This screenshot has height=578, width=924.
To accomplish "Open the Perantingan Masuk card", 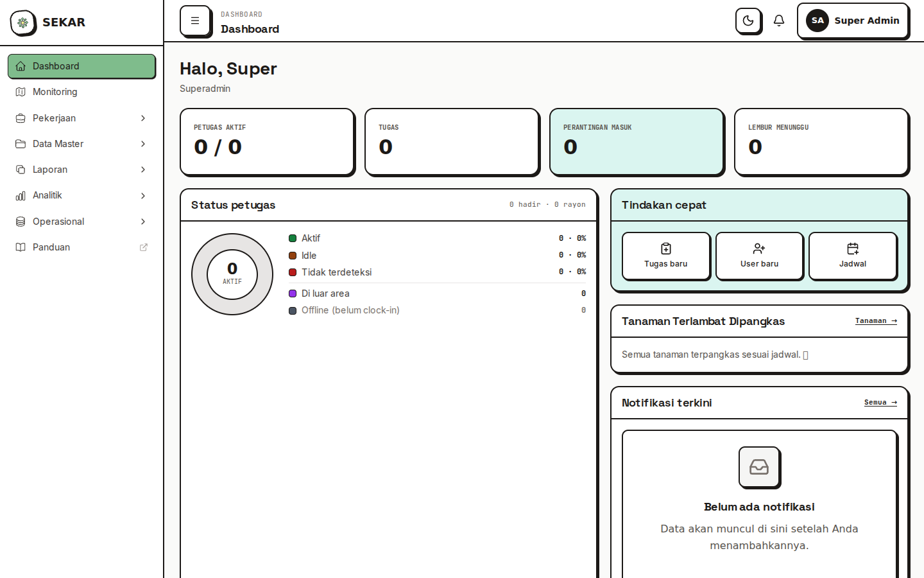I will [x=637, y=141].
